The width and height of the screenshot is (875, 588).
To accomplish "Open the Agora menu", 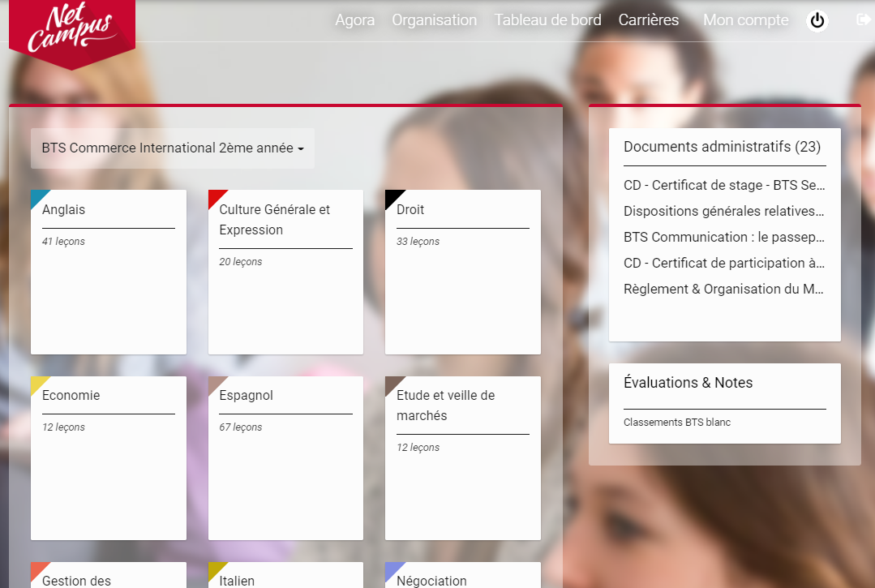I will (354, 20).
